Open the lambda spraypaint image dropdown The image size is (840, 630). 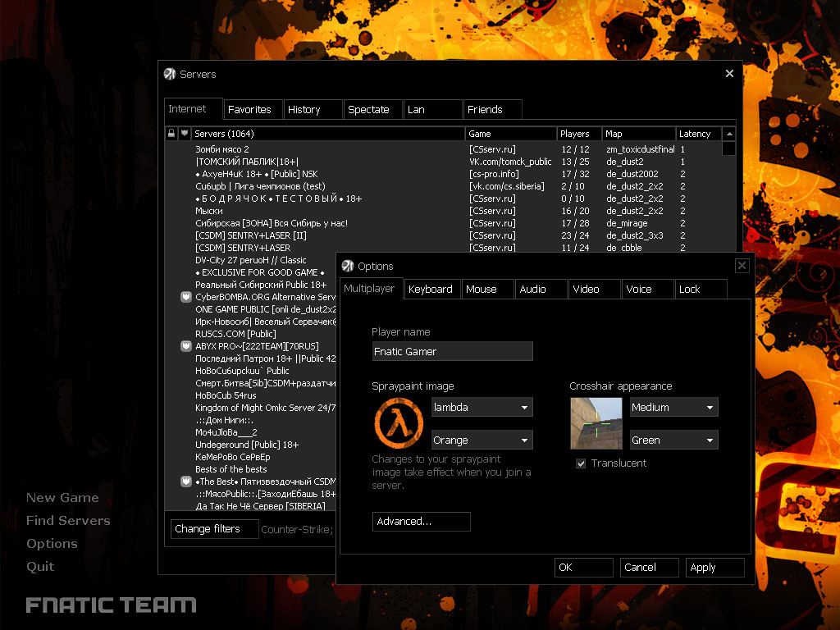pyautogui.click(x=482, y=407)
